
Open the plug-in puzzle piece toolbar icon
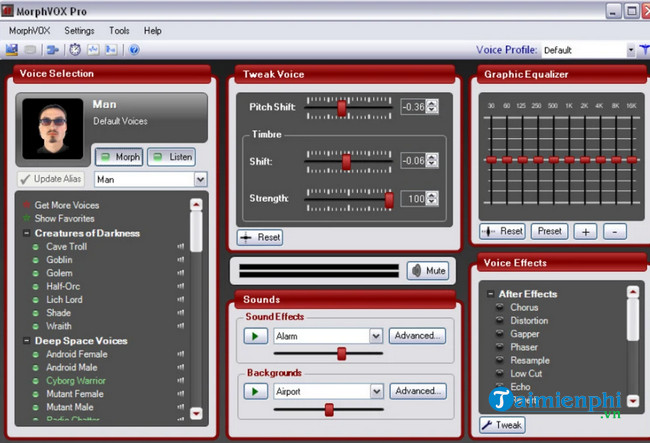tap(53, 50)
